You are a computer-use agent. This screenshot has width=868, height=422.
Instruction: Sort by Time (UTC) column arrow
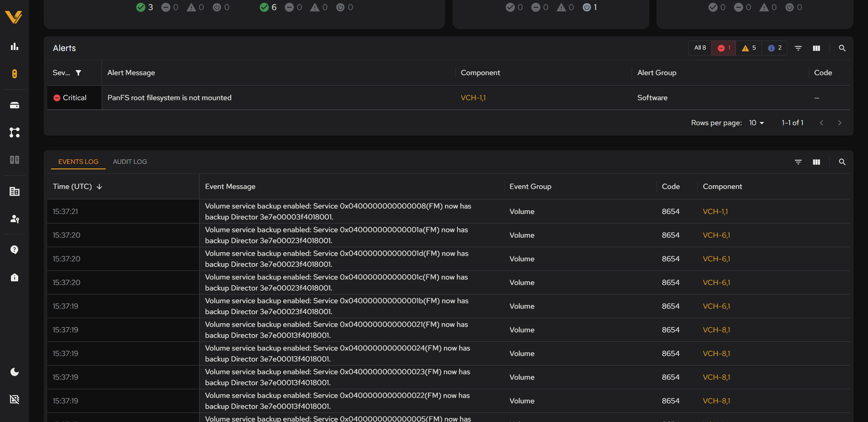[x=99, y=187]
